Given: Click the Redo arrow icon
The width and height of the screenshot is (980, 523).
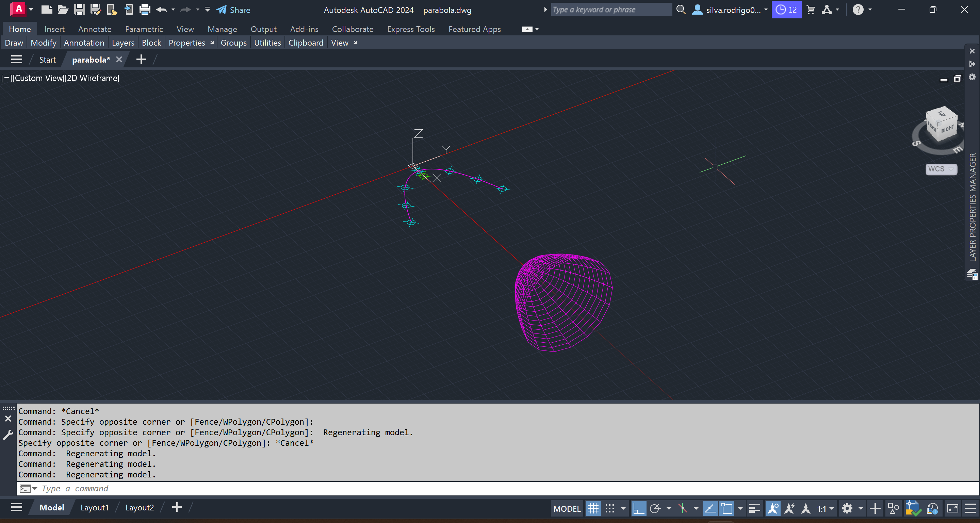Looking at the screenshot, I should pyautogui.click(x=185, y=10).
